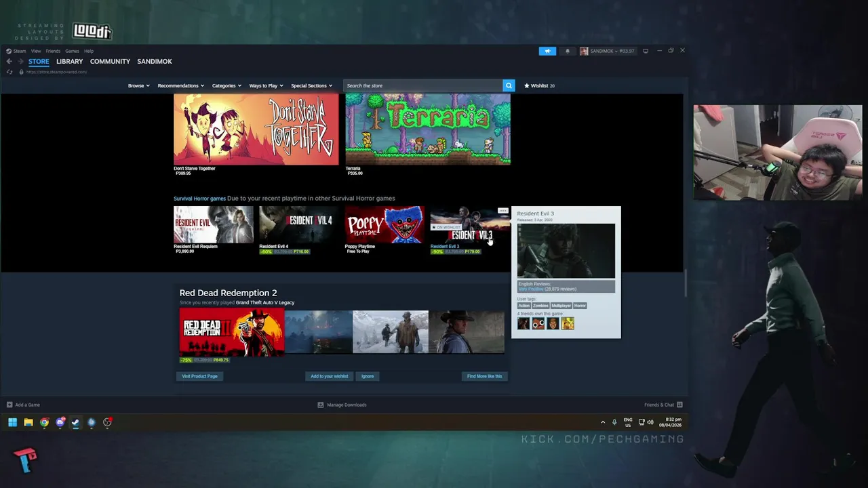Select the STORE tab

pyautogui.click(x=39, y=62)
